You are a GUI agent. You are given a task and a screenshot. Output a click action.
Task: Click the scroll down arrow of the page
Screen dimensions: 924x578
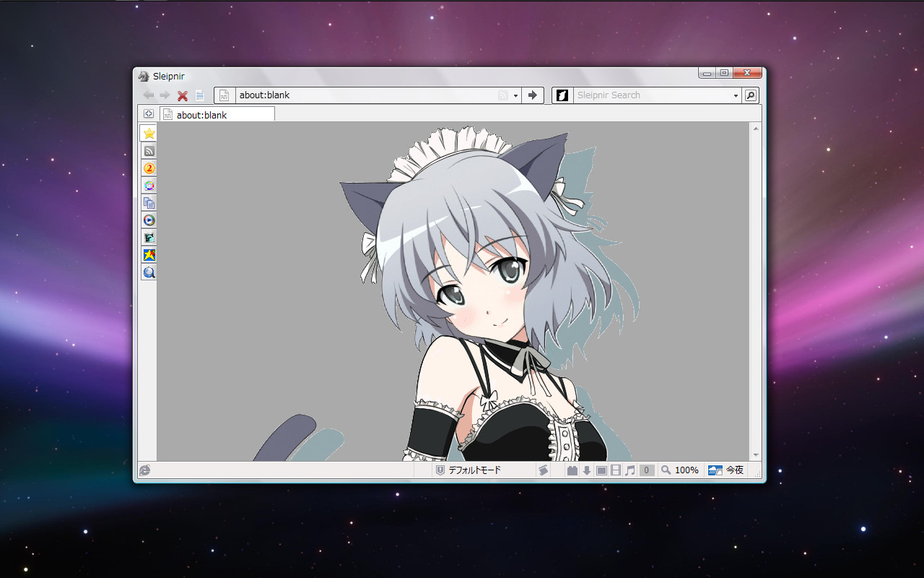point(756,455)
